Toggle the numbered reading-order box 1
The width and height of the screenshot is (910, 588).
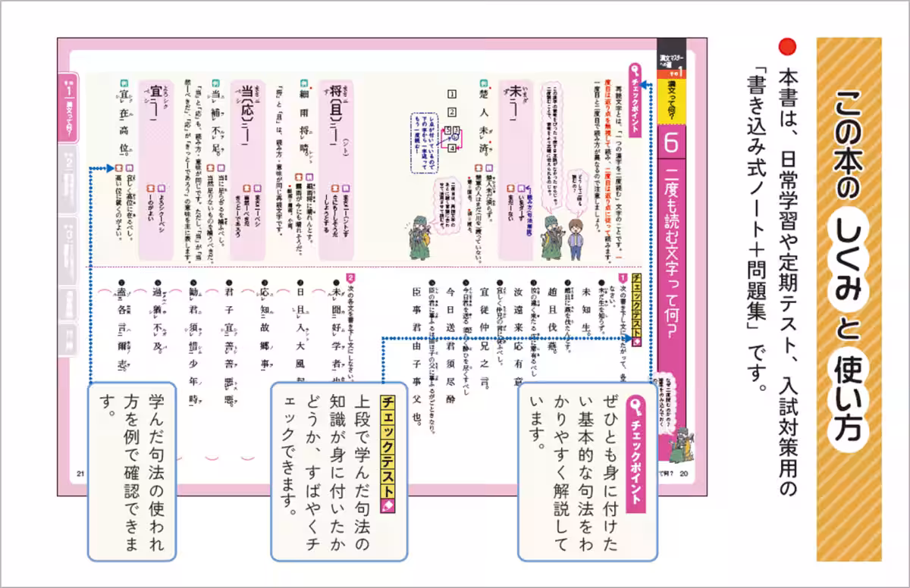point(453,93)
